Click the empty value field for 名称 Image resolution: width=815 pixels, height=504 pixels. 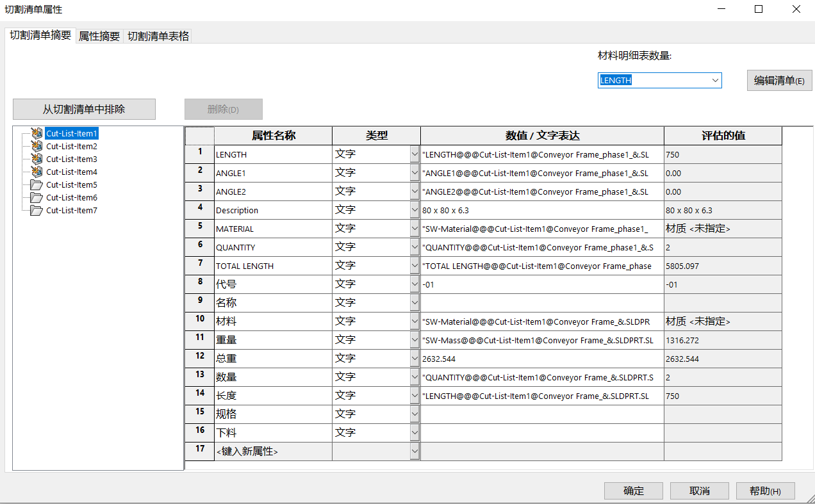pyautogui.click(x=541, y=303)
